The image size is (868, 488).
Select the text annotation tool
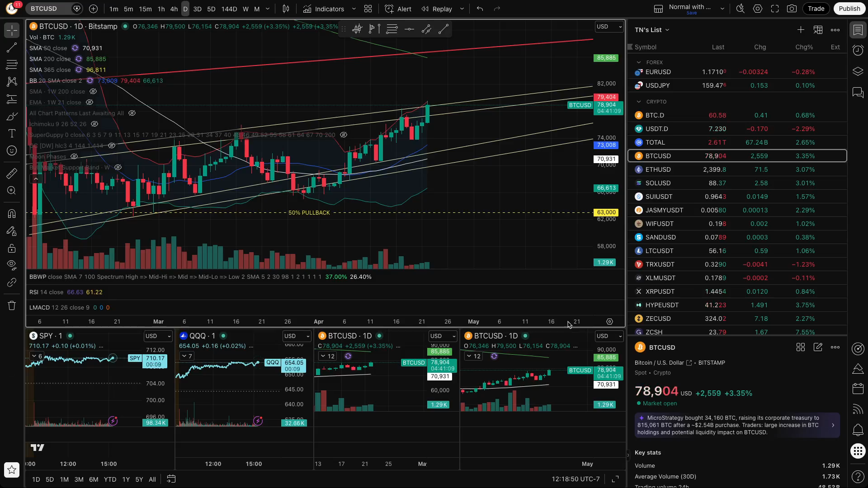tap(12, 134)
